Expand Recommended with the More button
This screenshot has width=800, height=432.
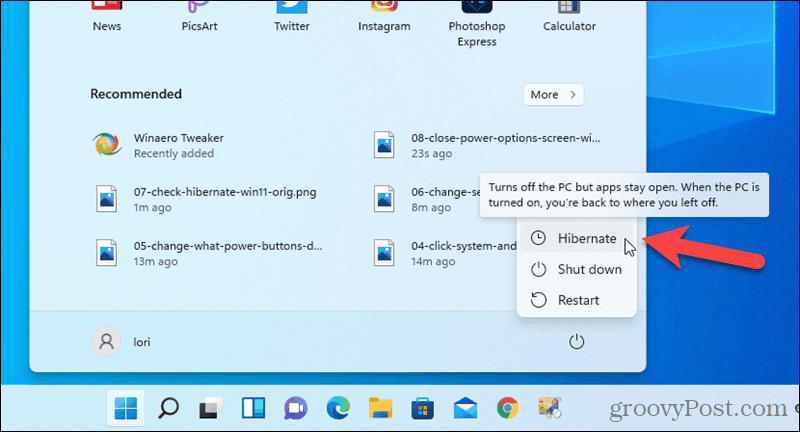(x=553, y=94)
